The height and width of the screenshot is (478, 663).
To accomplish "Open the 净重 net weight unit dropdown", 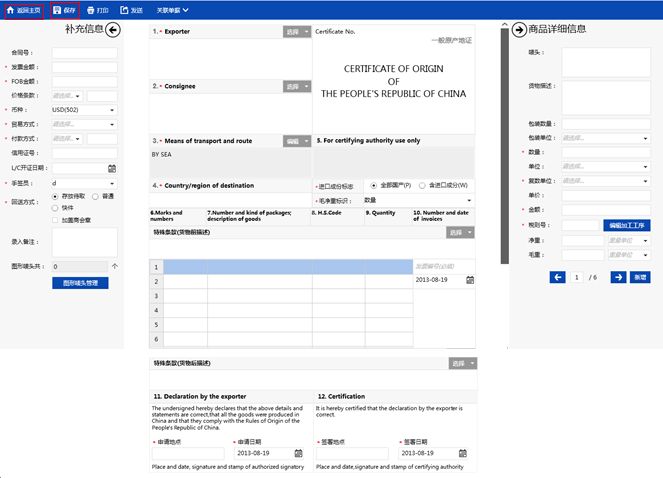I will click(629, 241).
